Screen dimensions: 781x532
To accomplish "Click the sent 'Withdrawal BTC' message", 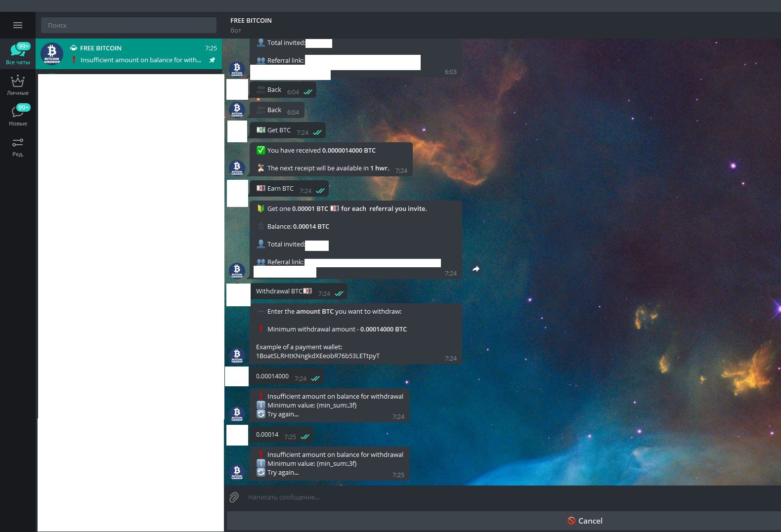I will point(299,292).
